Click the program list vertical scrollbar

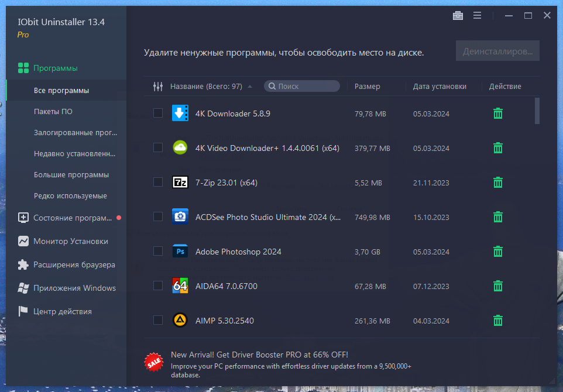tap(537, 111)
